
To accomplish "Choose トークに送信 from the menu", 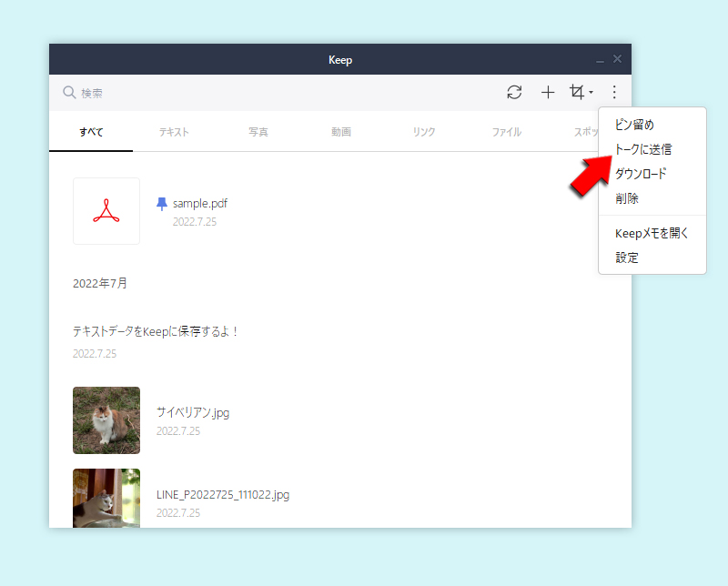I will 643,149.
